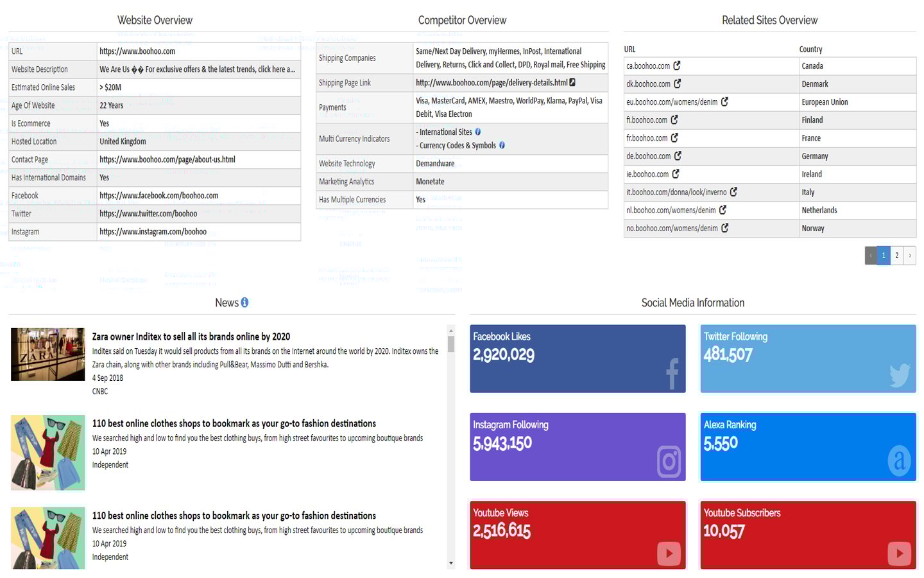Select page 1 of related sites pagination
The image size is (924, 578).
[x=884, y=255]
